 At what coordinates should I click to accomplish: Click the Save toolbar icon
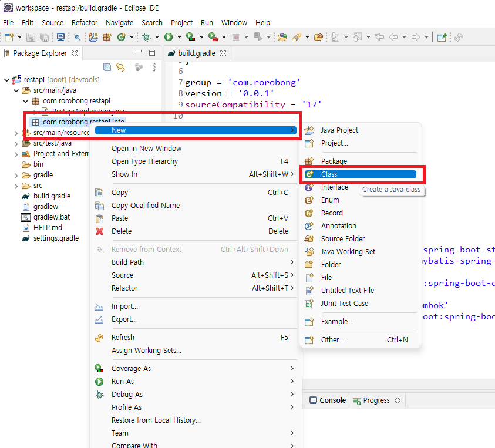(x=31, y=37)
